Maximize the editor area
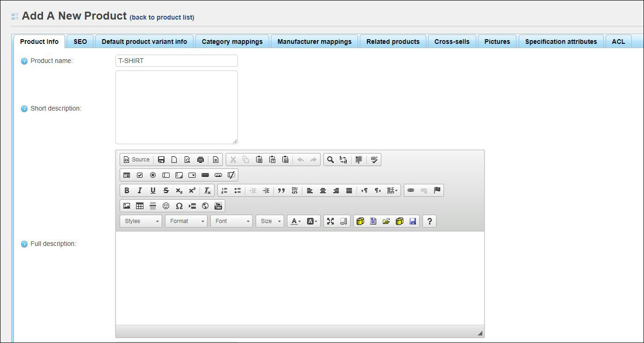This screenshot has width=644, height=343. pyautogui.click(x=330, y=221)
